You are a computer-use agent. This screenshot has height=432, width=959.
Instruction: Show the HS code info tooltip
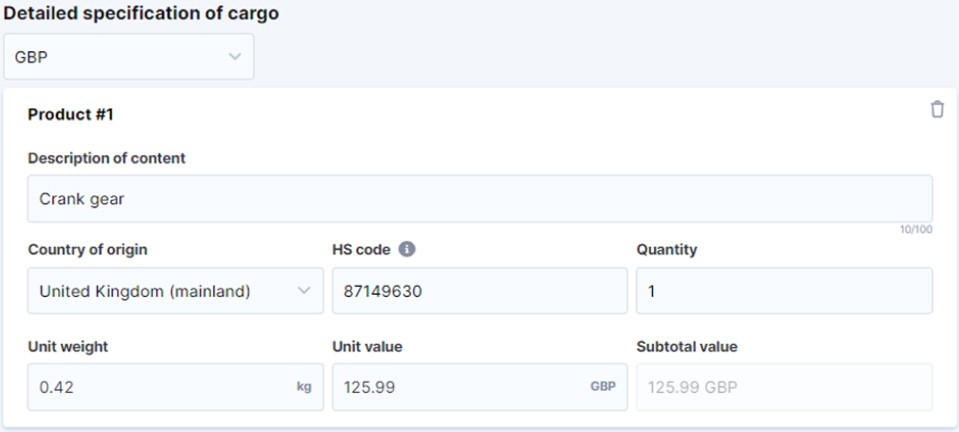(x=407, y=250)
